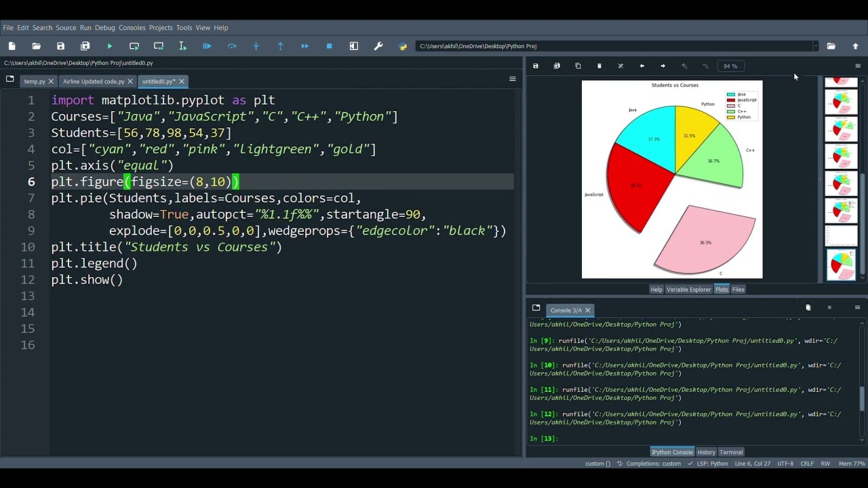Run current cell and advance

[158, 46]
